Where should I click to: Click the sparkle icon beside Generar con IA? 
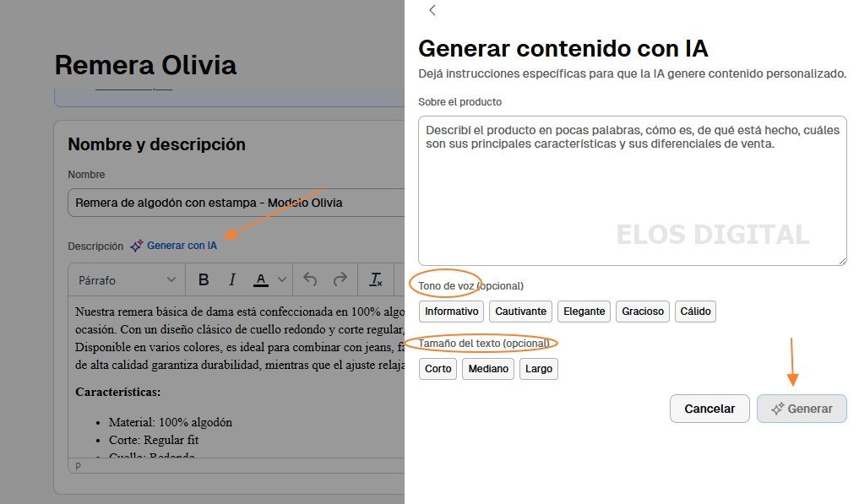pos(137,246)
